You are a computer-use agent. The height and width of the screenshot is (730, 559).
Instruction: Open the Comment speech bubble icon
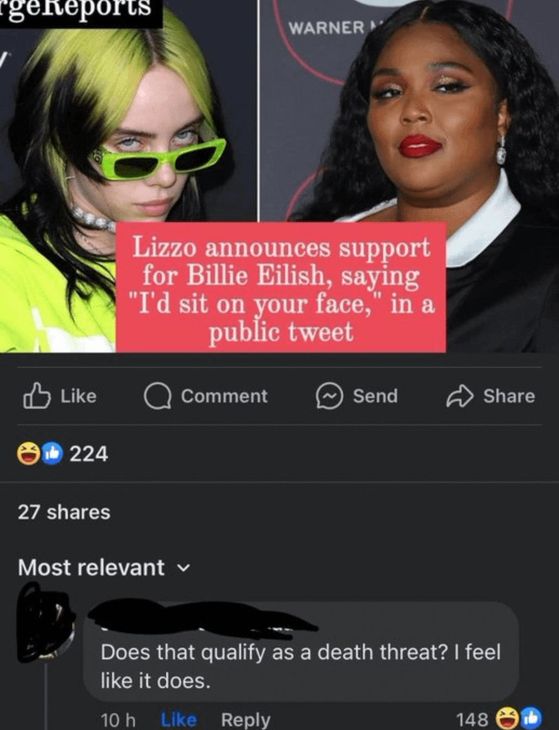[157, 397]
